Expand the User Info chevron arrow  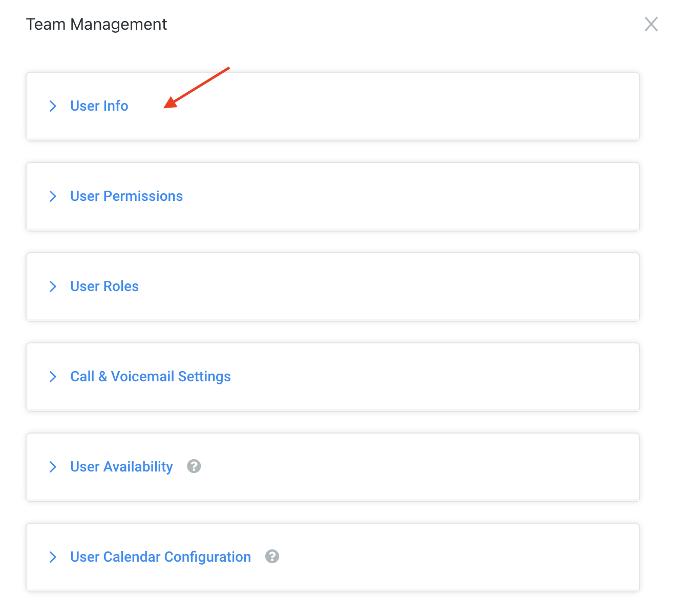pos(52,106)
